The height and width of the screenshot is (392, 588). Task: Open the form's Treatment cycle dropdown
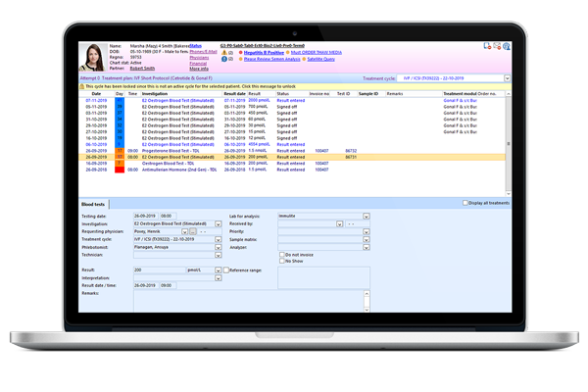point(218,239)
